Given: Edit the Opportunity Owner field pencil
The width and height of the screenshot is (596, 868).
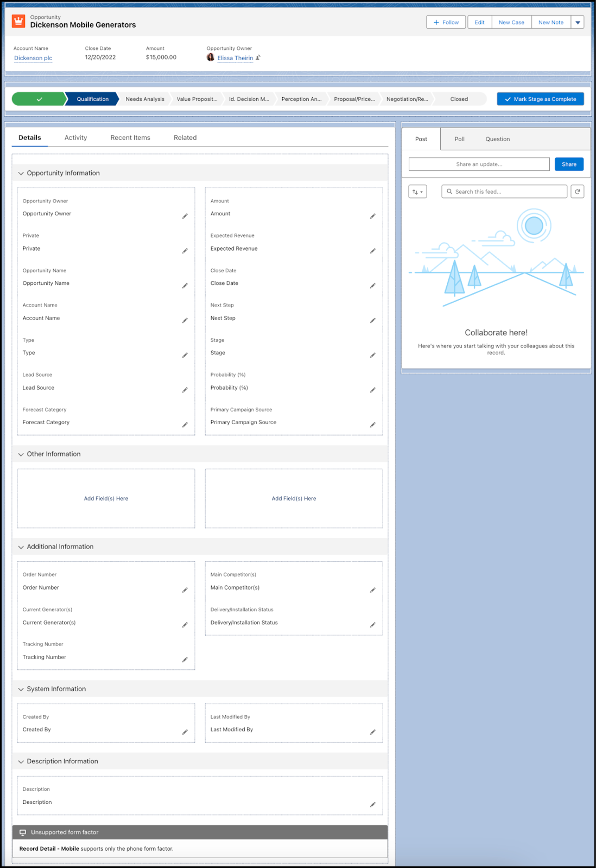Looking at the screenshot, I should click(185, 216).
